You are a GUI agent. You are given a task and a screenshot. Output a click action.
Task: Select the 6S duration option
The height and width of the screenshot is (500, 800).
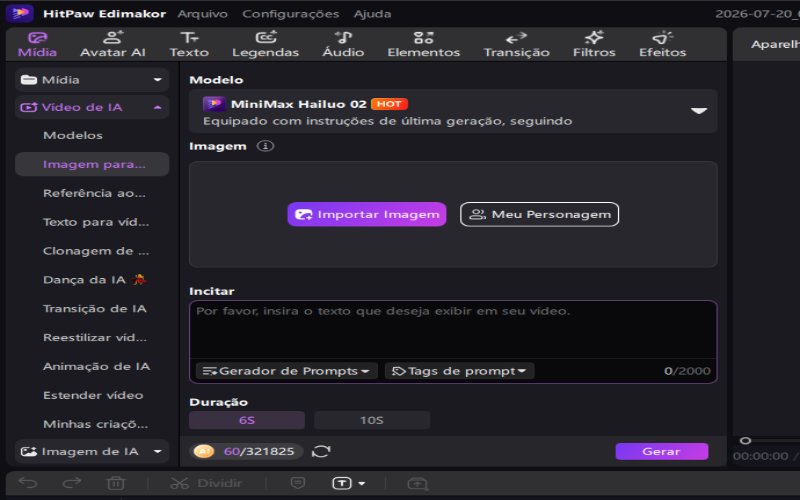247,420
